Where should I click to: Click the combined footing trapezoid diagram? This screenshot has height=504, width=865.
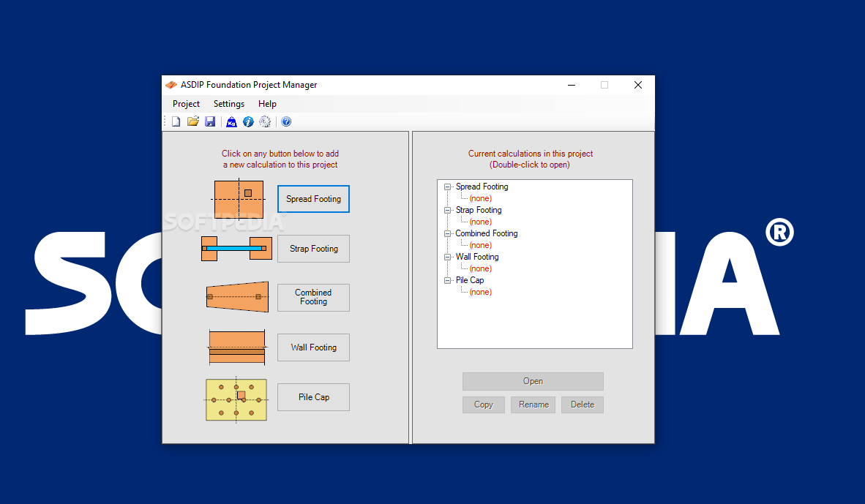[237, 297]
